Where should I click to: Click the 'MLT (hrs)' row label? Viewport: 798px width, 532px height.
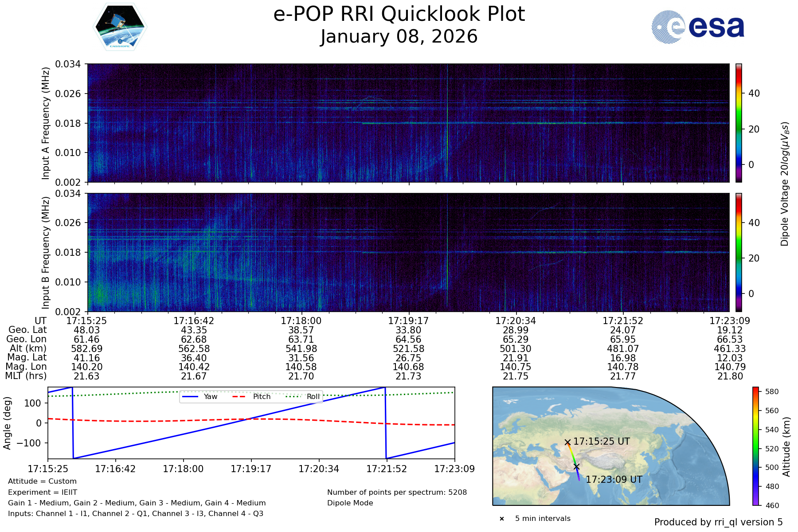tap(26, 376)
